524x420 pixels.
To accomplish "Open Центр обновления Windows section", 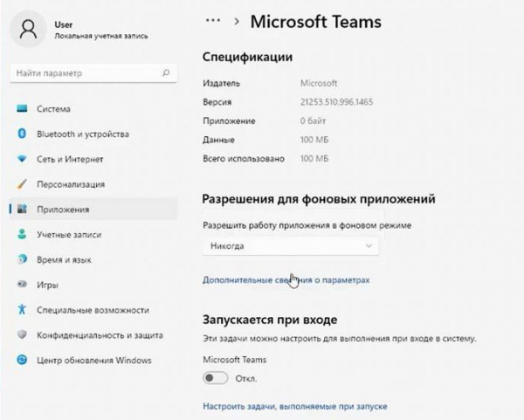I will click(94, 361).
